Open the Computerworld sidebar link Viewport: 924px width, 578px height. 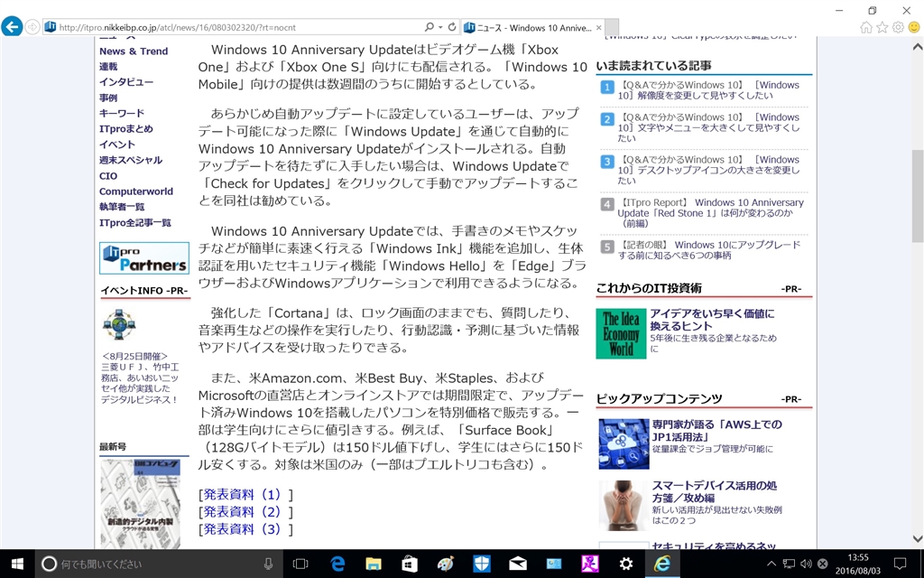point(135,191)
